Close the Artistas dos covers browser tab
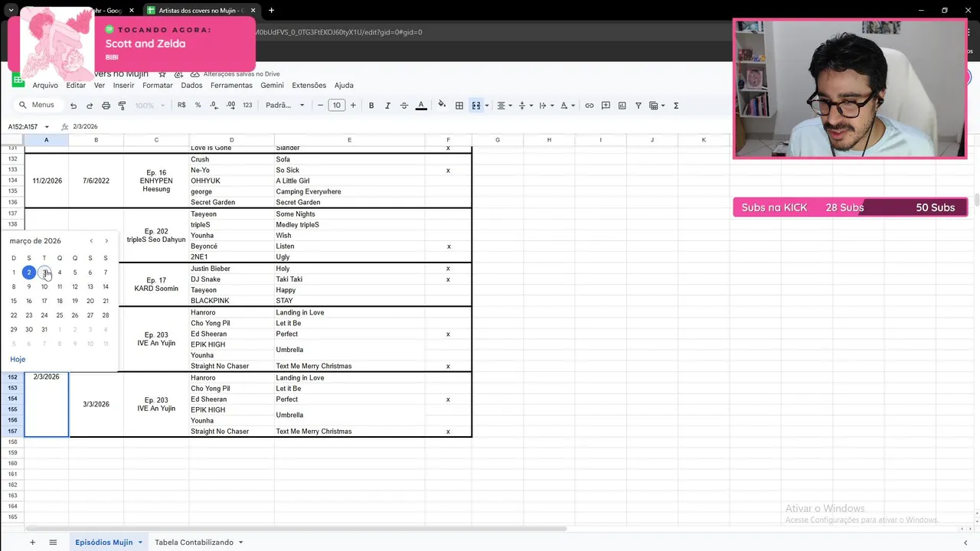980x551 pixels. coord(253,11)
